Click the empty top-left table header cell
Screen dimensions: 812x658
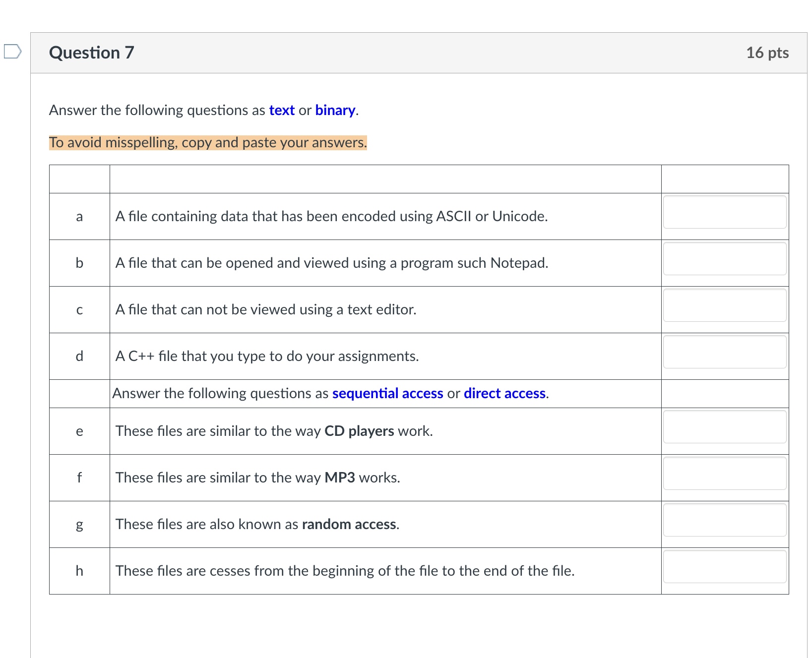(79, 179)
